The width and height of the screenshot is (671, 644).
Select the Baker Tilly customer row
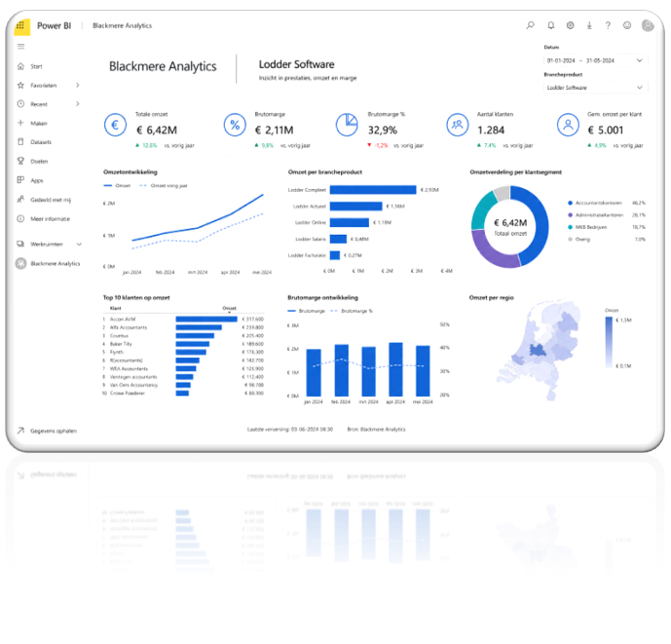[x=183, y=344]
